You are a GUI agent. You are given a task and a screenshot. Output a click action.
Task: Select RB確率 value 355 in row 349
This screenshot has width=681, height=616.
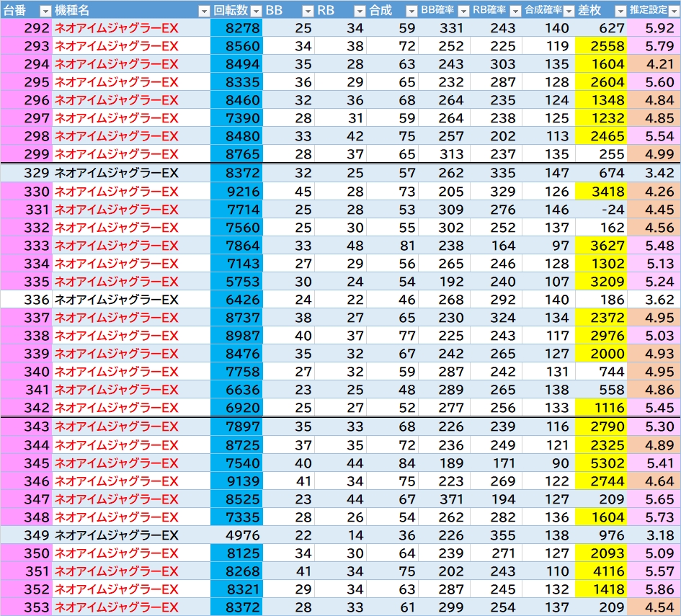pyautogui.click(x=497, y=535)
